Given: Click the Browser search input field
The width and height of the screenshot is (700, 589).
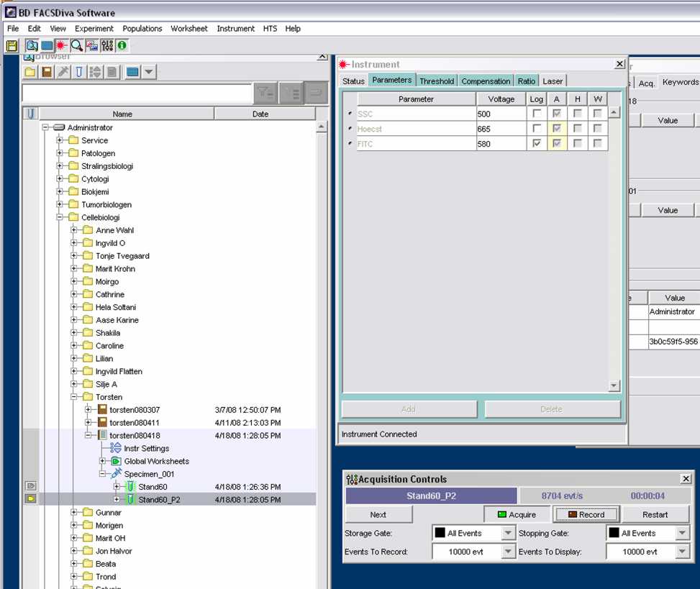Looking at the screenshot, I should pyautogui.click(x=137, y=93).
